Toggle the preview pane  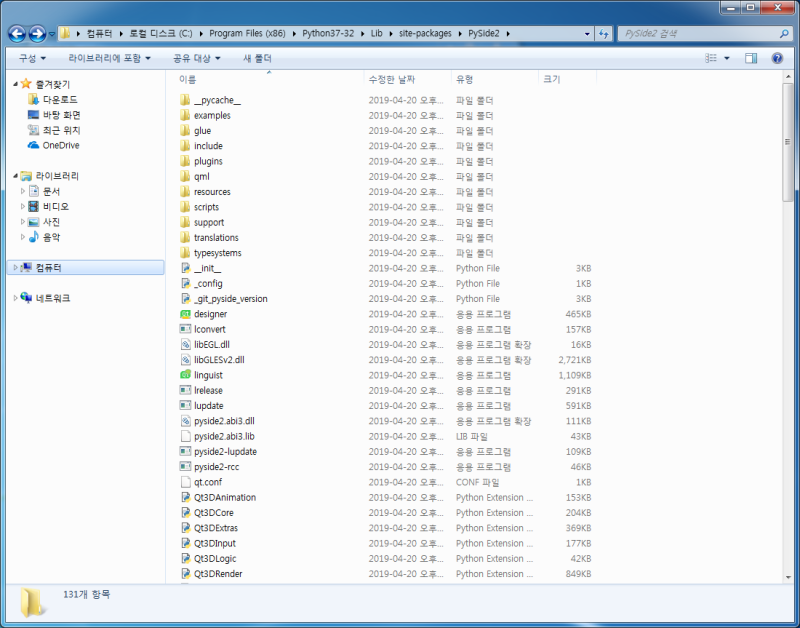click(751, 57)
